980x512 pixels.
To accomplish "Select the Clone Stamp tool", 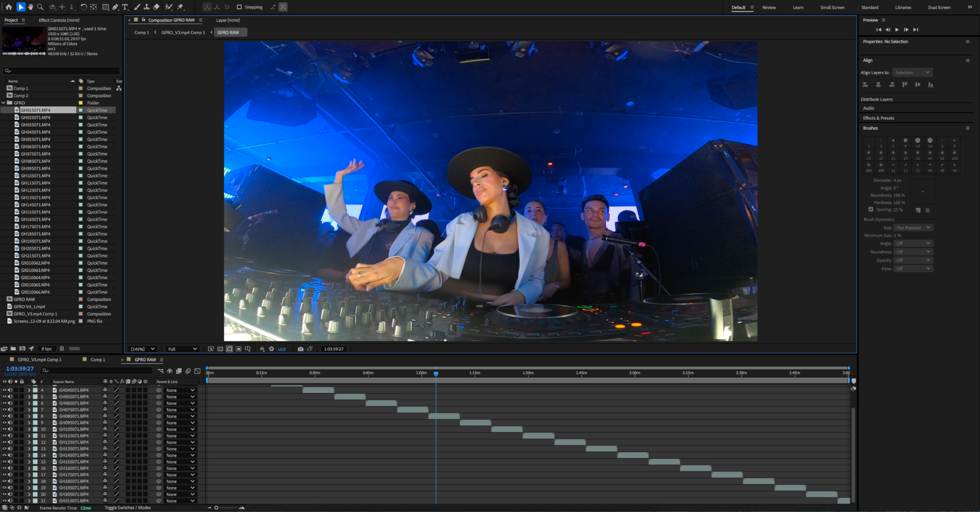I will (147, 7).
